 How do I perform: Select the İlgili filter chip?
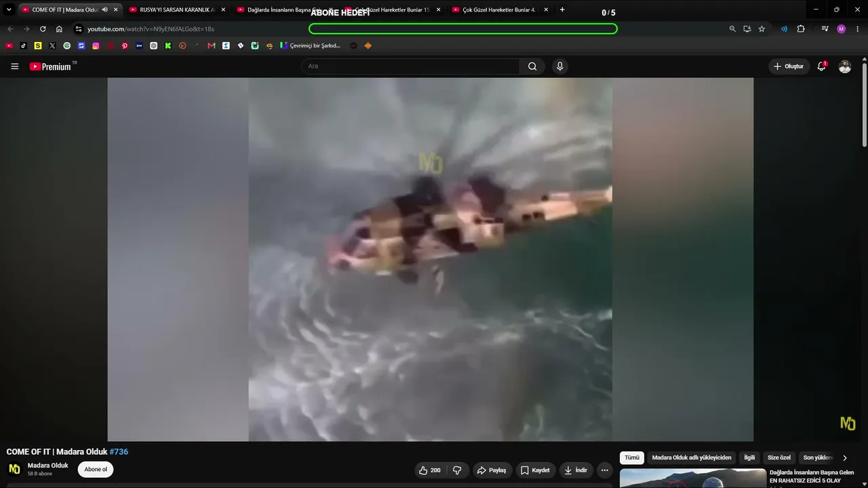click(x=749, y=458)
